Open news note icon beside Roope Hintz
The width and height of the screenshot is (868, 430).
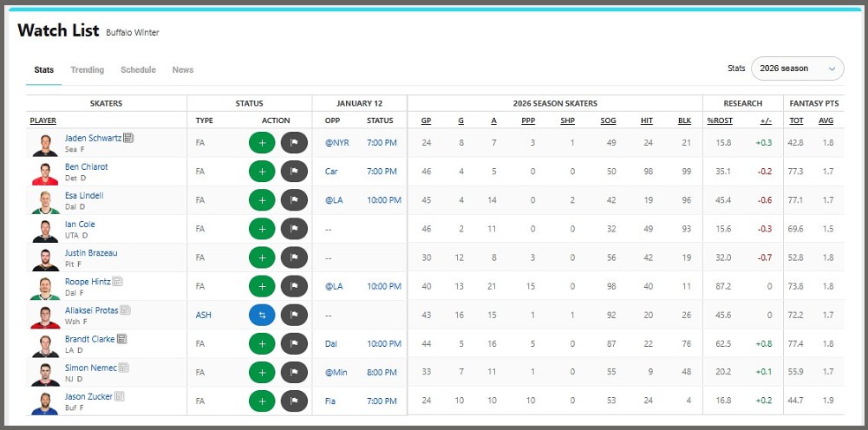click(117, 282)
